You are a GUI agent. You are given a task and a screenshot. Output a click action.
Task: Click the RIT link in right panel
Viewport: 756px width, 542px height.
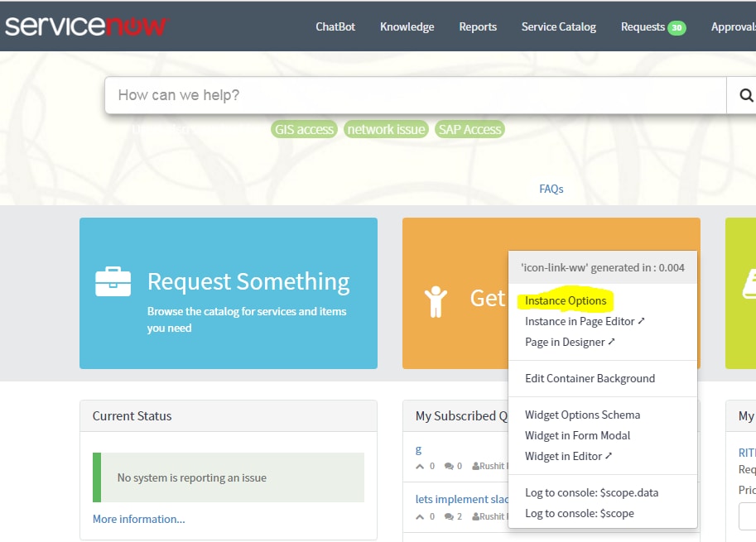[747, 453]
